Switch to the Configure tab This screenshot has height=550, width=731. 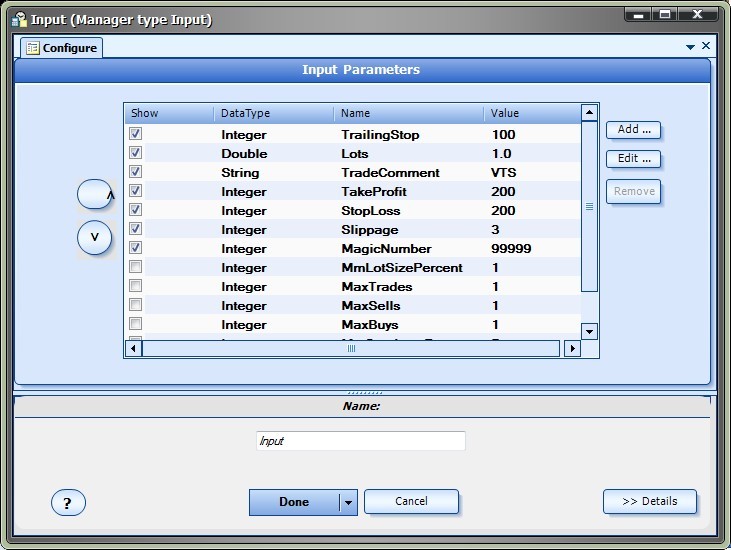[x=62, y=48]
